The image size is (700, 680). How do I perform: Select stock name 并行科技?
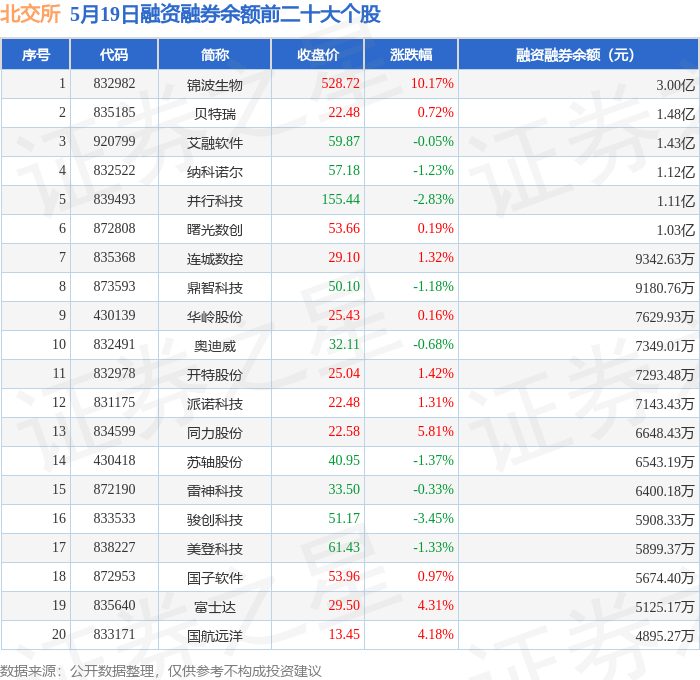point(215,201)
